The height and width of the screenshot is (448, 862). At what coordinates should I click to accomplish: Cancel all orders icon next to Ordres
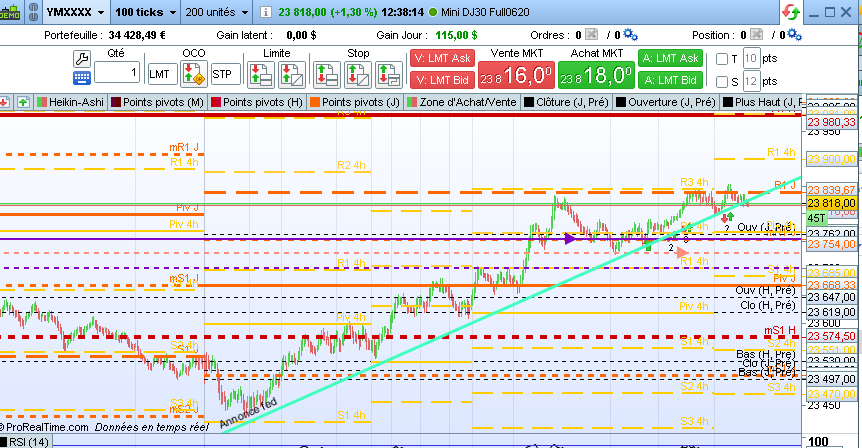(592, 35)
